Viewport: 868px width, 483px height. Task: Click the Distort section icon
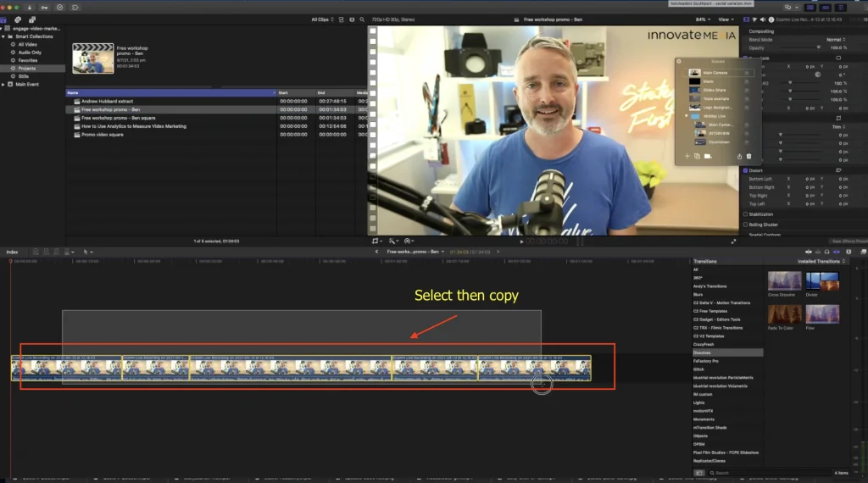[838, 170]
